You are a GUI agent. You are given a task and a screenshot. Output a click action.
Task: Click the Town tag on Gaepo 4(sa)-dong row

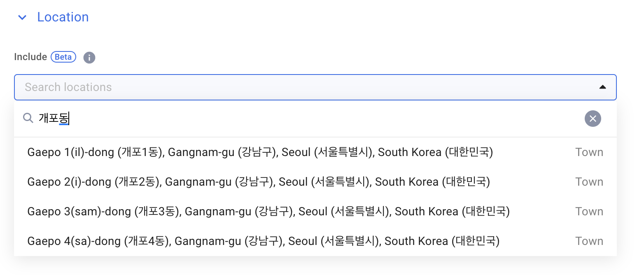point(589,241)
